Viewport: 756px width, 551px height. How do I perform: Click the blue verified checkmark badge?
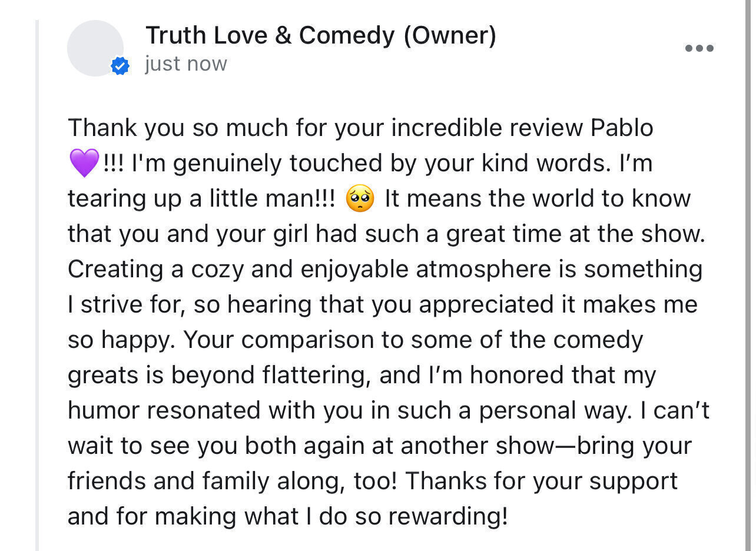(x=120, y=67)
